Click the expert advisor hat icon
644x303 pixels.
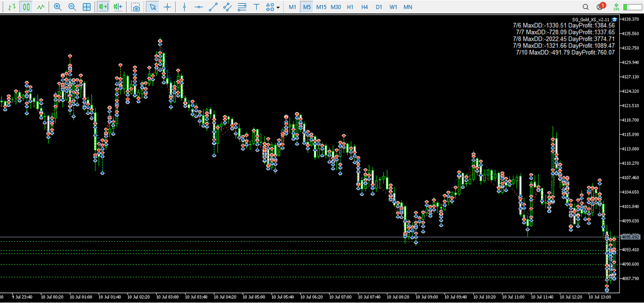(614, 19)
